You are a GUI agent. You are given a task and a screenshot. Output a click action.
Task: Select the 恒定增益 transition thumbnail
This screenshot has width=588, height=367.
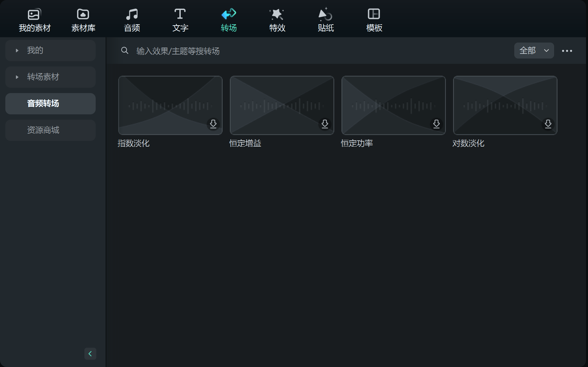tap(282, 105)
